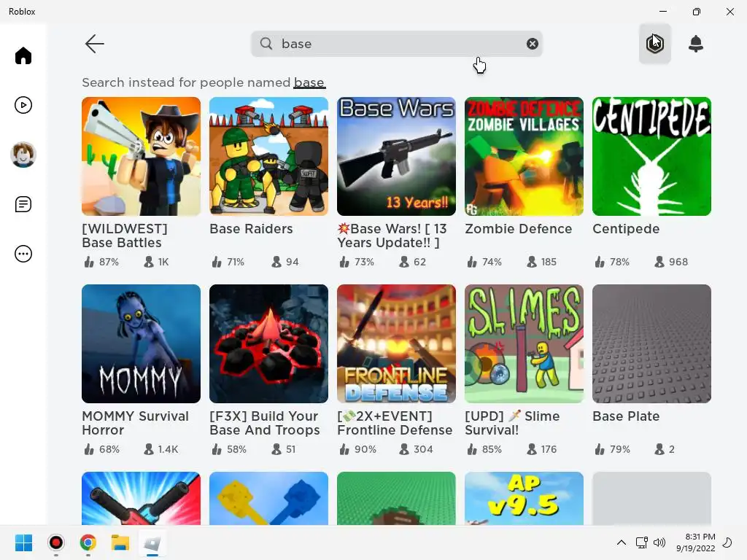
Task: Open the Frontline Defense thumbnail
Action: click(396, 344)
